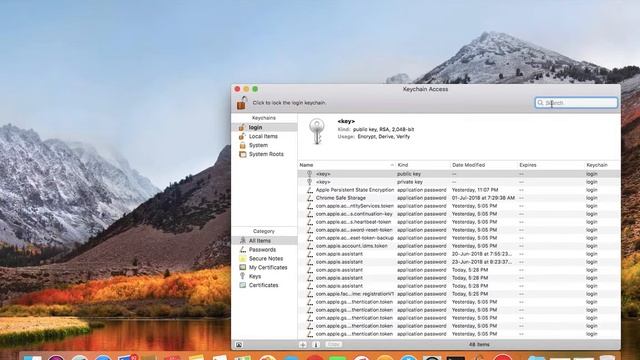
Task: Select the Local Items keychain
Action: 264,136
